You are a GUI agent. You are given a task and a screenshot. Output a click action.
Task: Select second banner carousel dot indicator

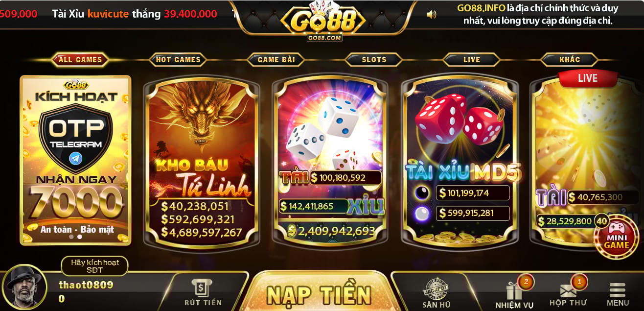click(80, 237)
